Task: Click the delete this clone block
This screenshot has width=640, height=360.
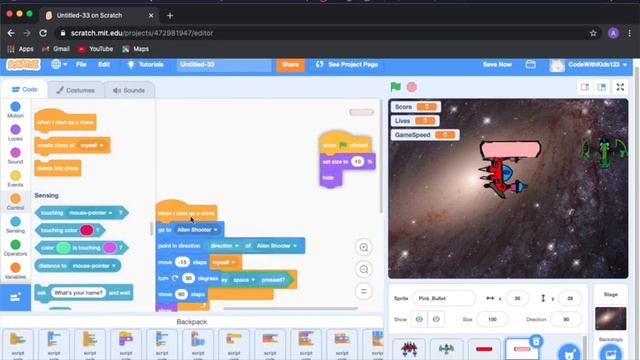Action: 58,168
